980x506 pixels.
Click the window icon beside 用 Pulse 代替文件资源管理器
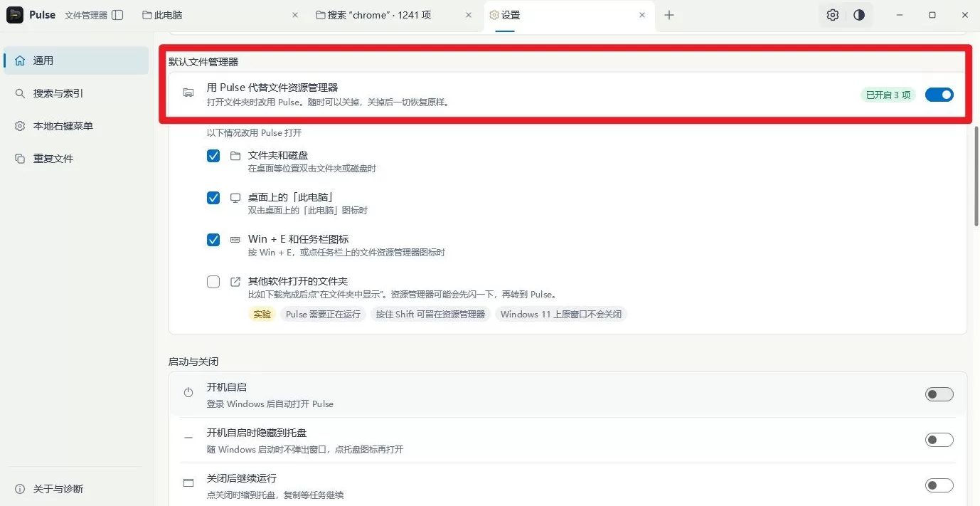tap(188, 93)
